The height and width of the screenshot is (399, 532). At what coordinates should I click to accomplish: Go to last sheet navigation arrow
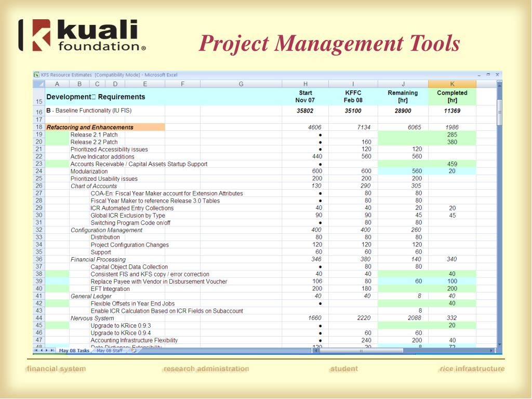[52, 351]
